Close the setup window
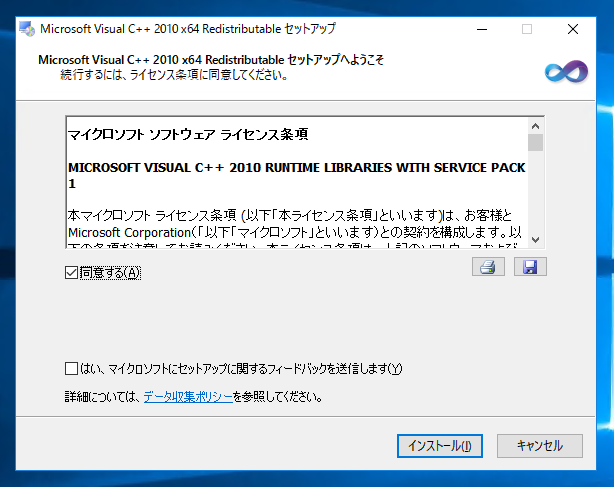Viewport: 614px width, 487px height. (573, 29)
